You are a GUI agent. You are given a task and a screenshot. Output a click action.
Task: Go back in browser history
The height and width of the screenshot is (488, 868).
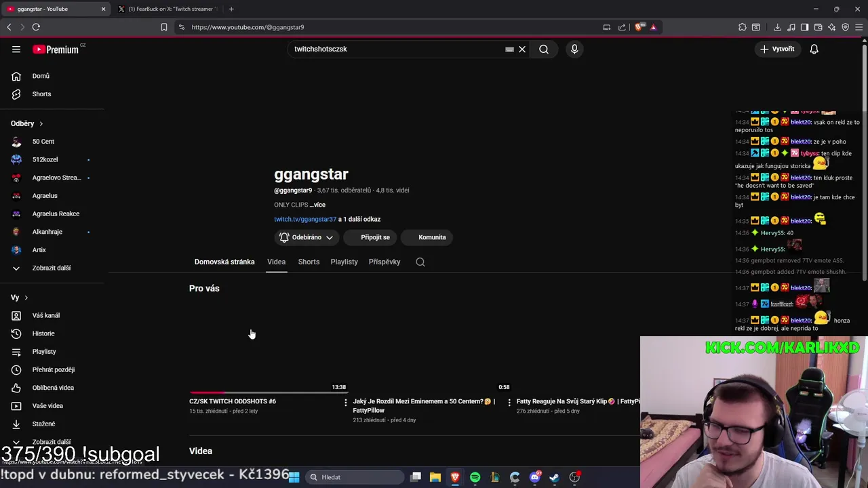(x=9, y=27)
